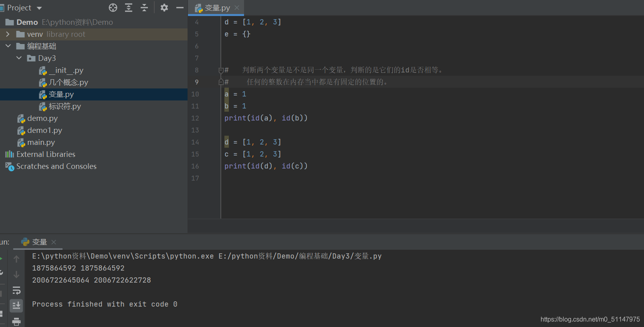Image resolution: width=644 pixels, height=327 pixels.
Task: Select Scratches and Consoles node
Action: [x=56, y=167]
